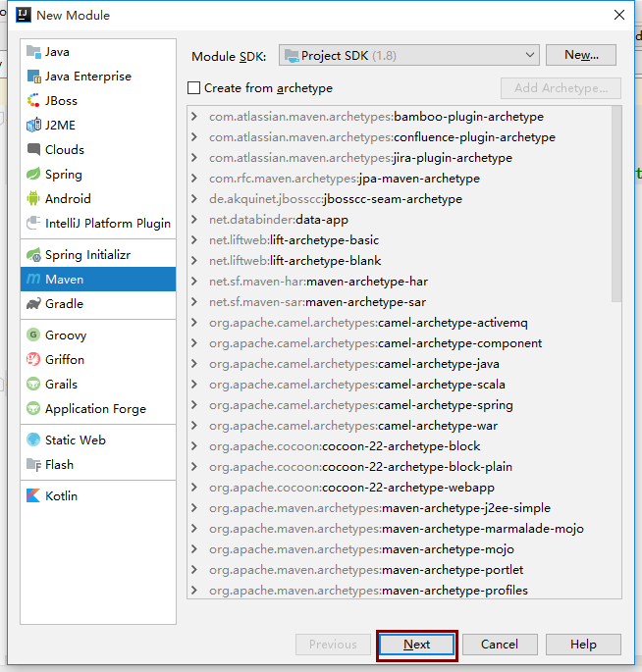Select camel-archetype-java row text
The height and width of the screenshot is (672, 642).
point(354,364)
